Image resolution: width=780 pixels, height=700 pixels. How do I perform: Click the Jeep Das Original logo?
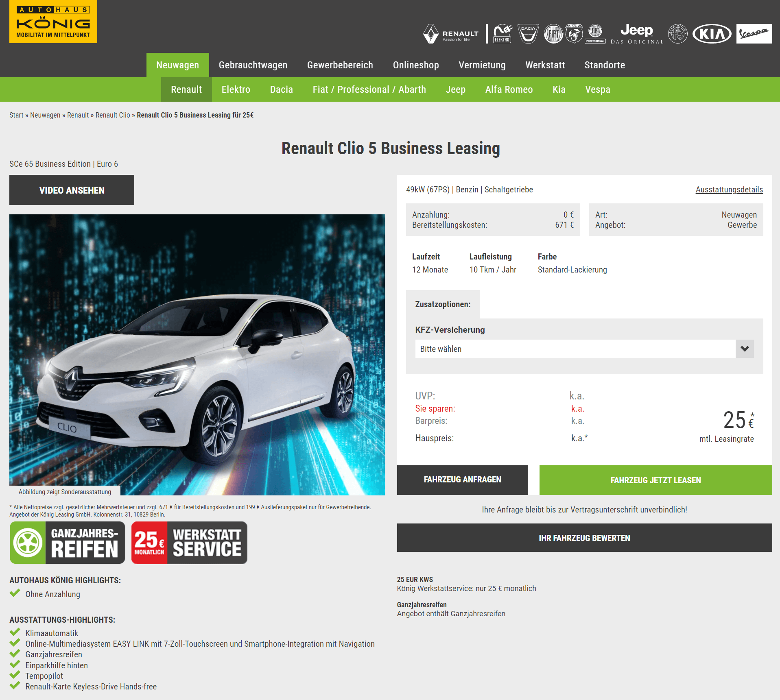point(637,34)
